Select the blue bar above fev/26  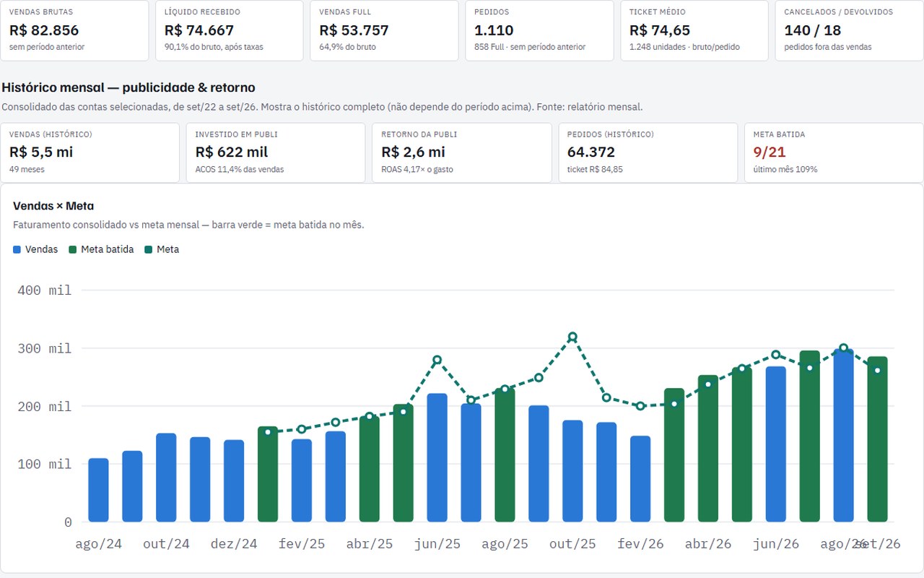640,478
